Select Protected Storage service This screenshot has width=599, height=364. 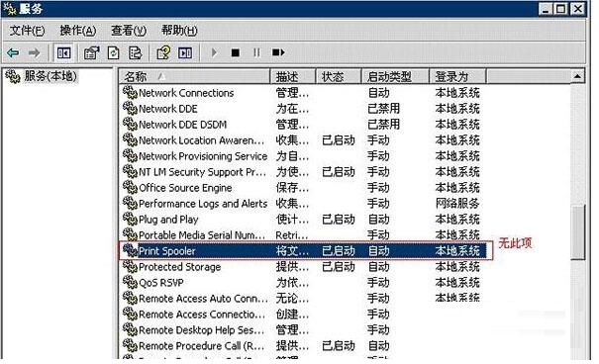(x=302, y=267)
